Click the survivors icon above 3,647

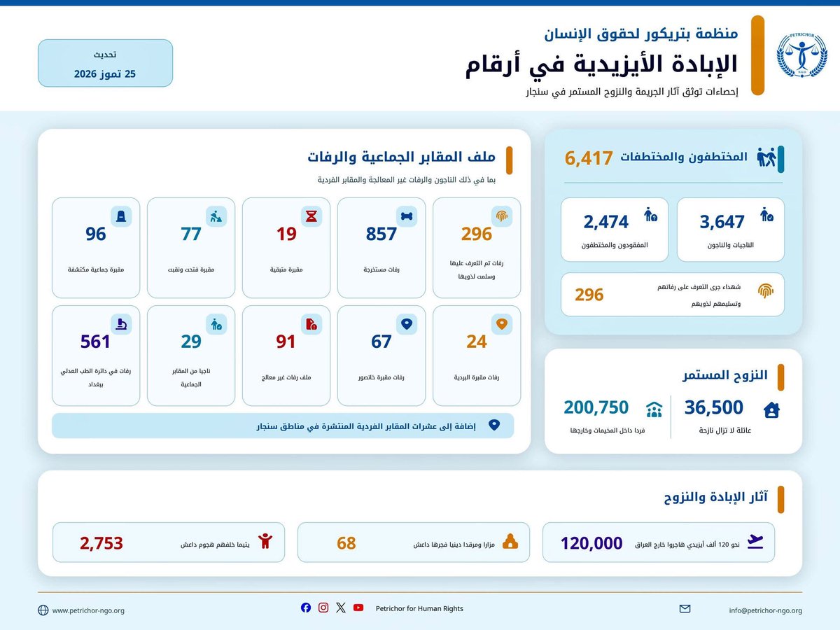pos(766,214)
